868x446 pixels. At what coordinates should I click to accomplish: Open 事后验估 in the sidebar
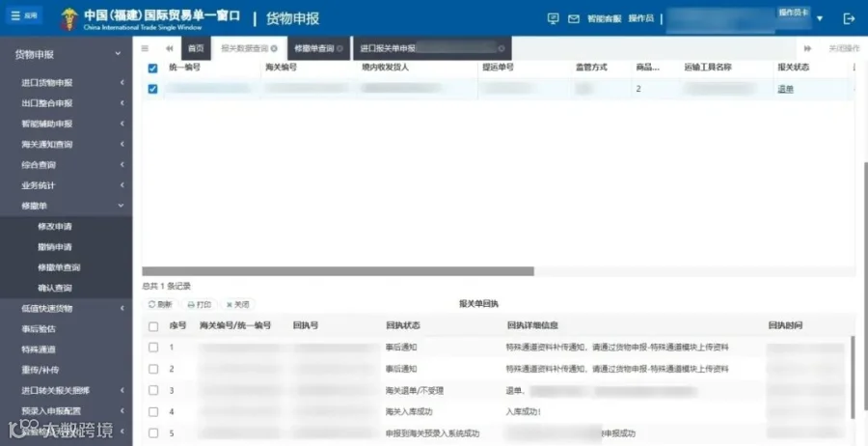tap(39, 328)
